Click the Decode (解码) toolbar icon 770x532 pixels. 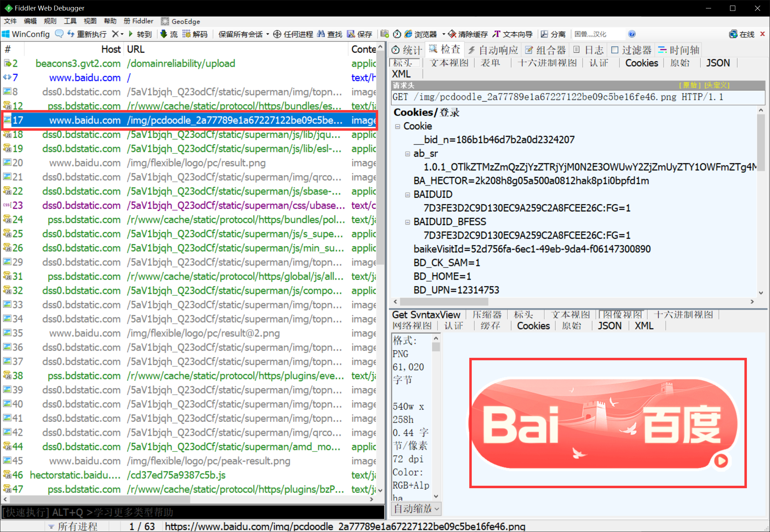186,34
